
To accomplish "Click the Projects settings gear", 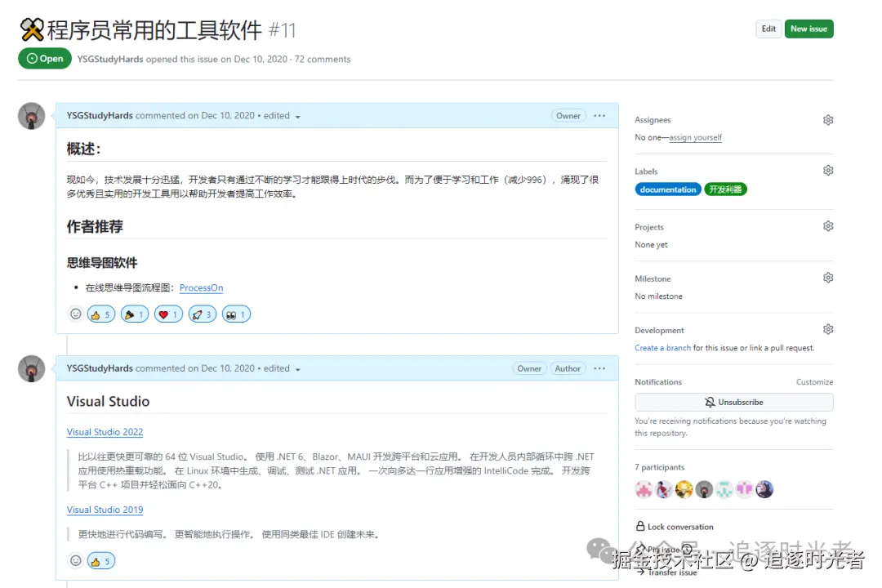I will 828,225.
